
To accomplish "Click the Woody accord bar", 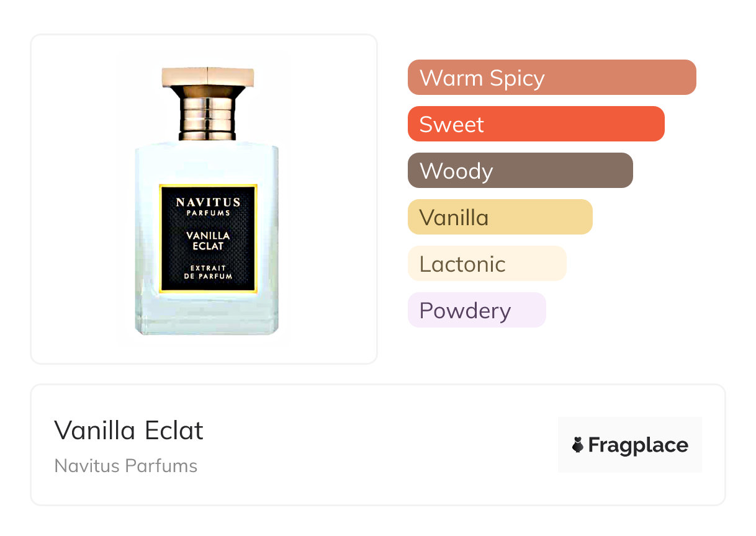I will tap(520, 171).
